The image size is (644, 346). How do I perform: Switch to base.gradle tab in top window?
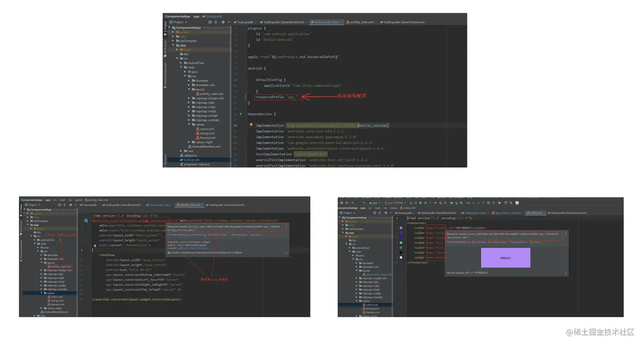pyautogui.click(x=245, y=22)
